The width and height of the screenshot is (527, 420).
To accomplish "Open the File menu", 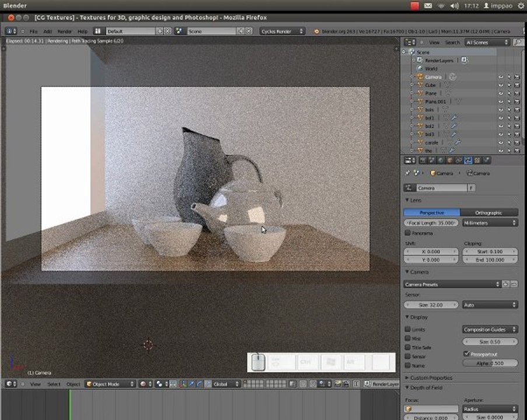I will [34, 32].
